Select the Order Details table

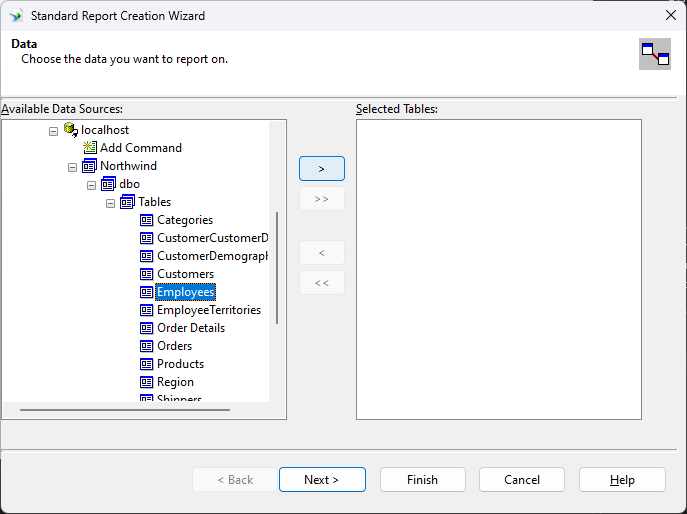pos(191,328)
